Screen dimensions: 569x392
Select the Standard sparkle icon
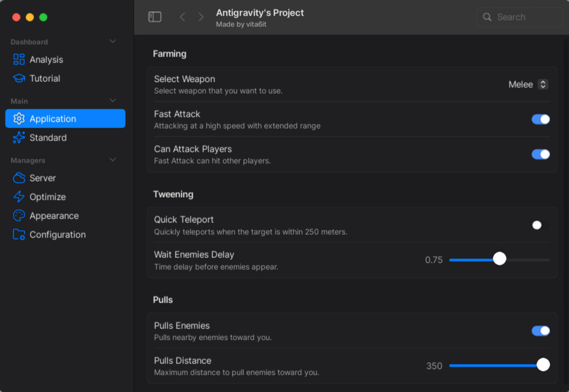[19, 137]
